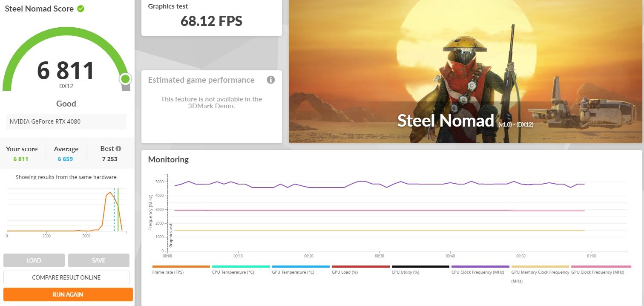Screen dimensions: 644x306
Task: Click the green verified checkmark beside Steel Nomad Score
Action: click(80, 9)
